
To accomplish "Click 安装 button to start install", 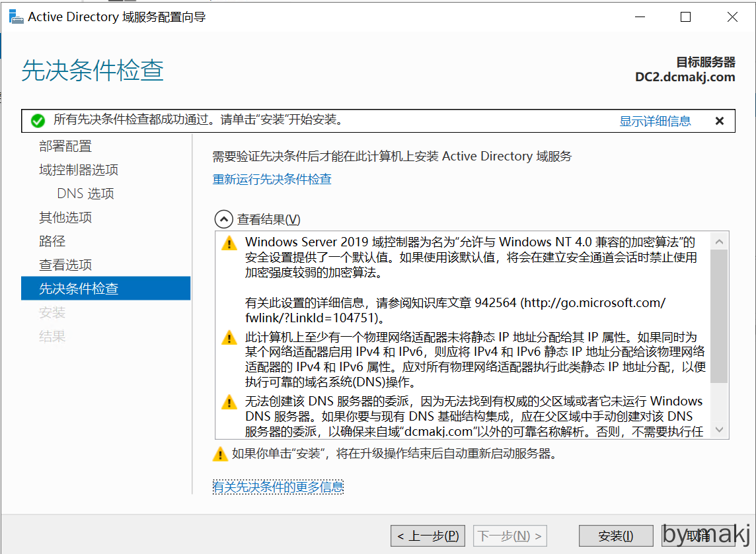I will point(615,536).
